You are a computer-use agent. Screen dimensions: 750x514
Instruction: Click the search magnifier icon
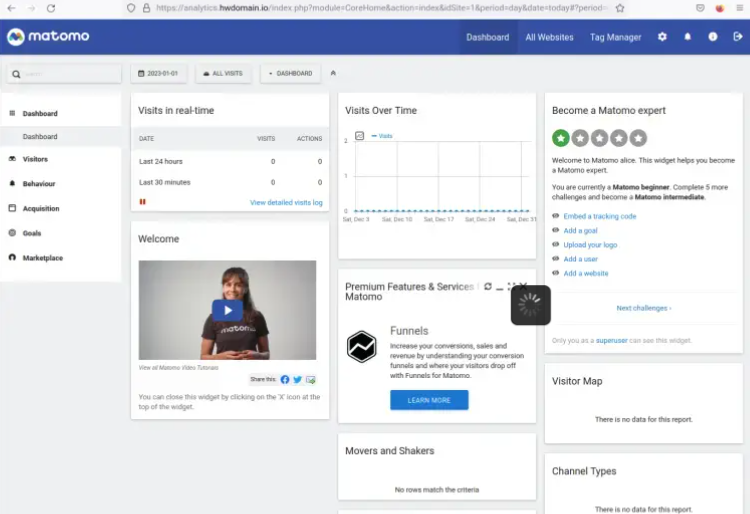point(16,74)
